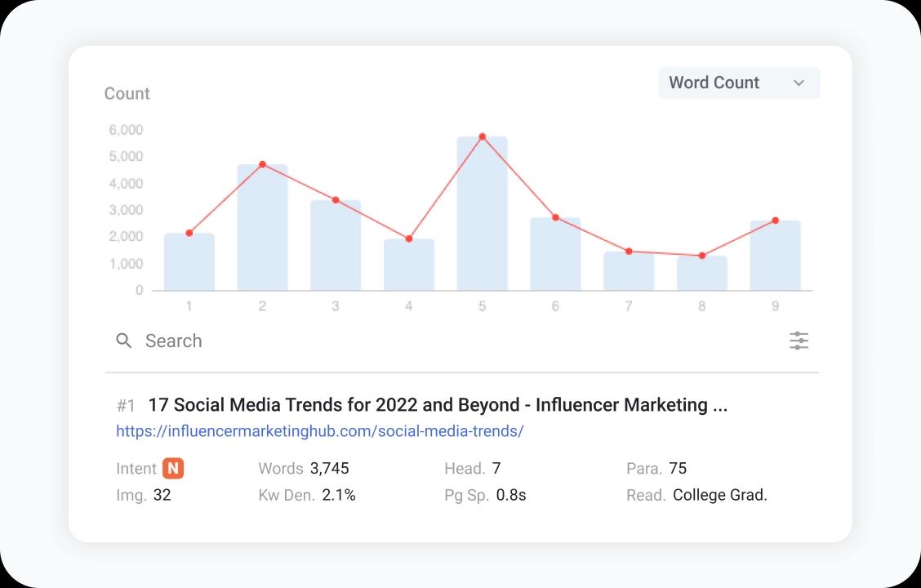The height and width of the screenshot is (588, 921).
Task: Expand the Word Count chevron arrow
Action: pyautogui.click(x=799, y=82)
